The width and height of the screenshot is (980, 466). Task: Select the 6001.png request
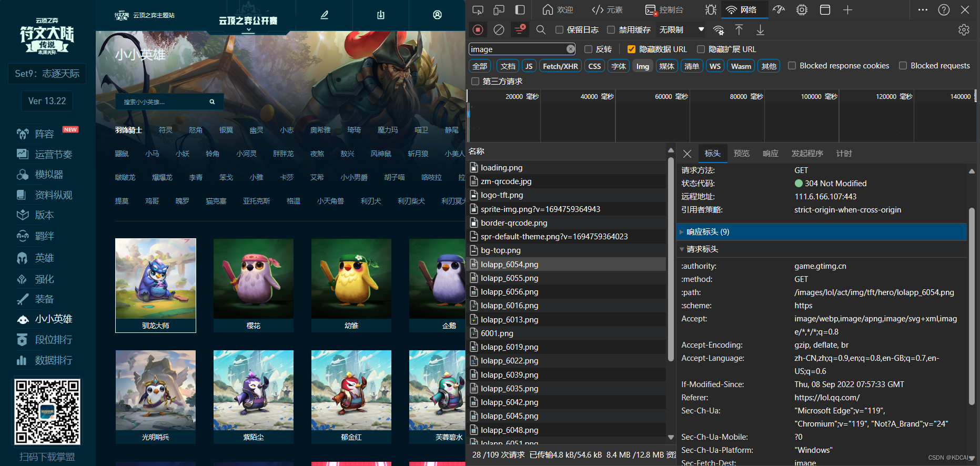(x=567, y=333)
